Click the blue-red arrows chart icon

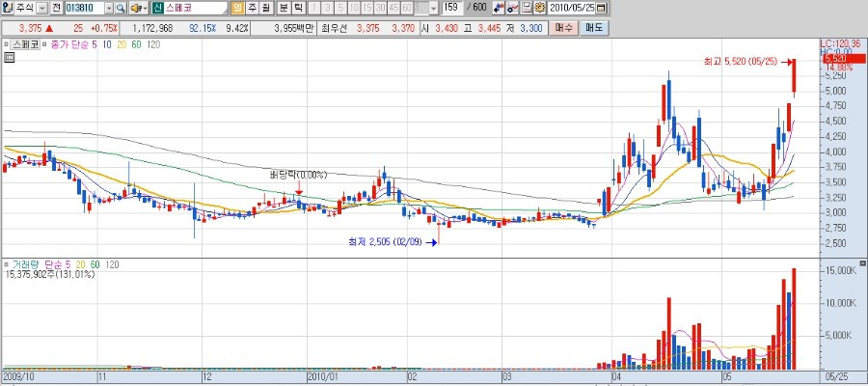point(499,9)
